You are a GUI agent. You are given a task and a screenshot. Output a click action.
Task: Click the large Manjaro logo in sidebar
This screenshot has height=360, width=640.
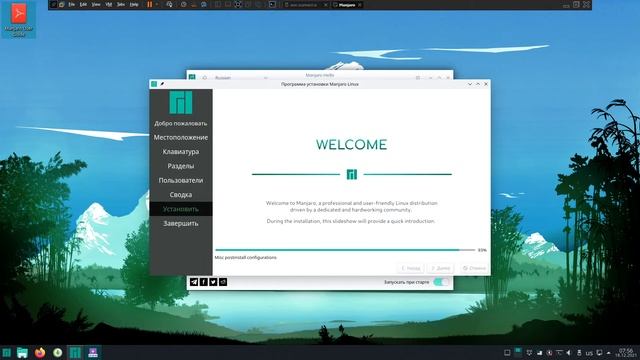coord(181,102)
